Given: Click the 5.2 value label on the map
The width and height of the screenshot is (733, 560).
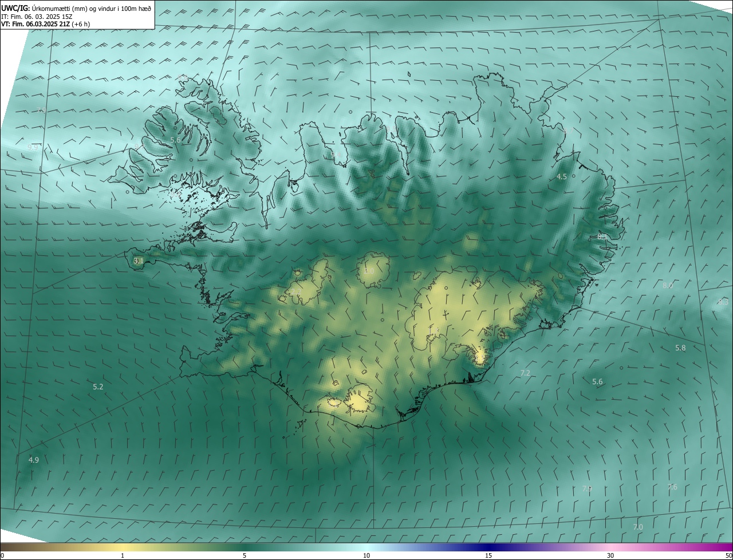Looking at the screenshot, I should (x=98, y=387).
